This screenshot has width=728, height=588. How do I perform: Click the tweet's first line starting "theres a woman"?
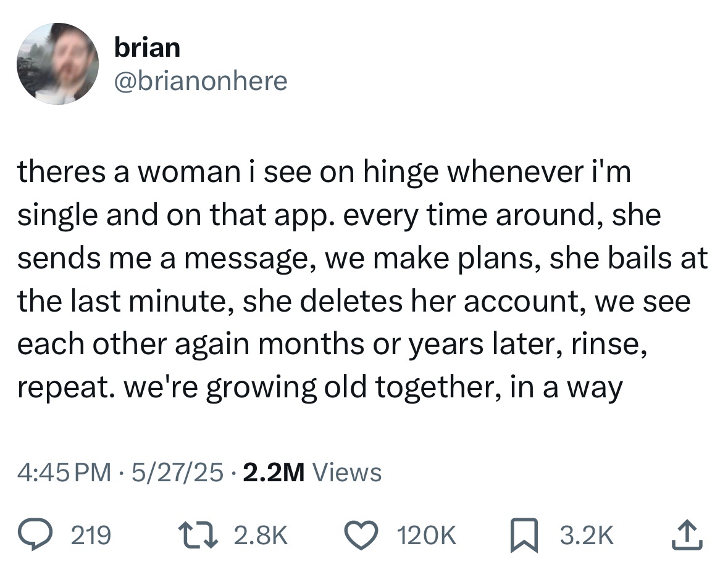pyautogui.click(x=325, y=173)
